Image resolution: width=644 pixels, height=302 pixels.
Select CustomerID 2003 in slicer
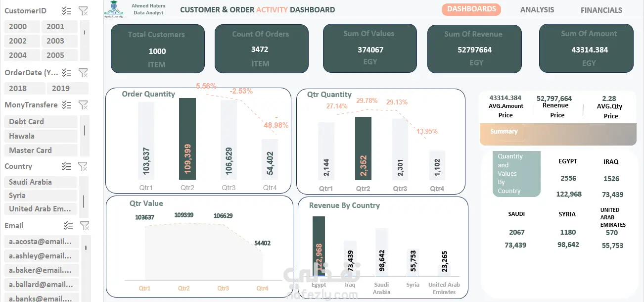(x=60, y=41)
